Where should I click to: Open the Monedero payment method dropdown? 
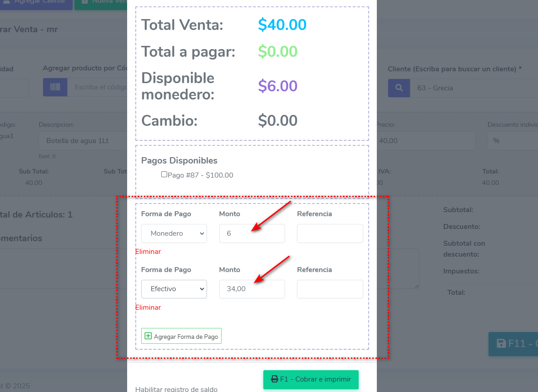point(174,233)
